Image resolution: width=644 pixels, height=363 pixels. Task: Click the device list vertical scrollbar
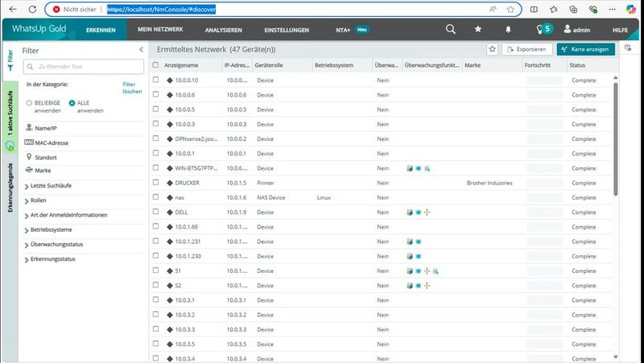pos(616,137)
